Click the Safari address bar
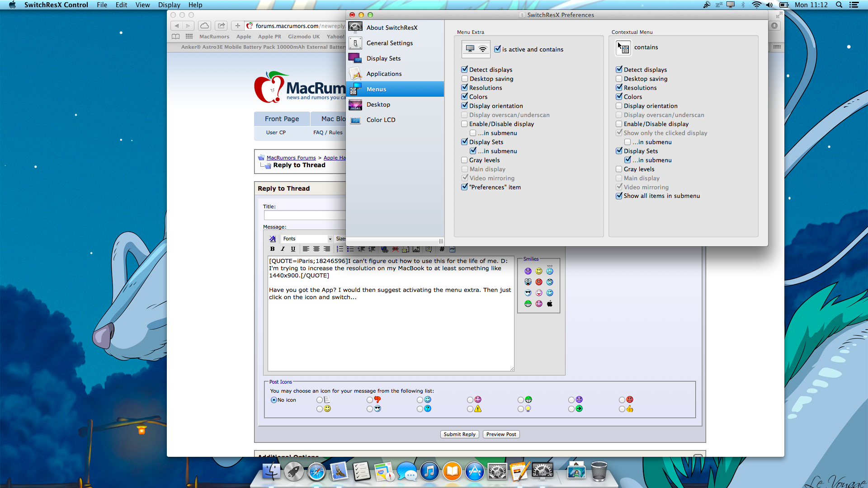The image size is (868, 488). [x=296, y=26]
